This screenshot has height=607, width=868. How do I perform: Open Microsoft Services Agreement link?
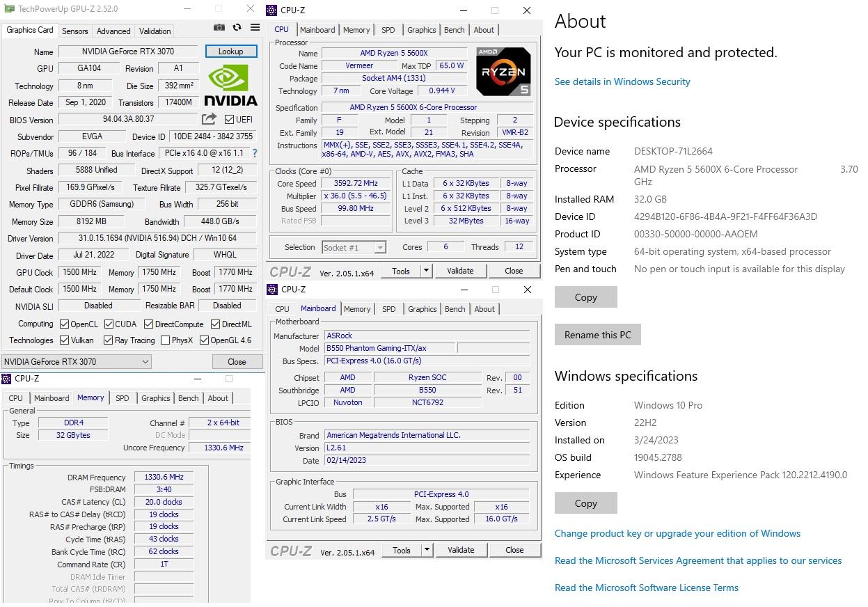point(698,560)
